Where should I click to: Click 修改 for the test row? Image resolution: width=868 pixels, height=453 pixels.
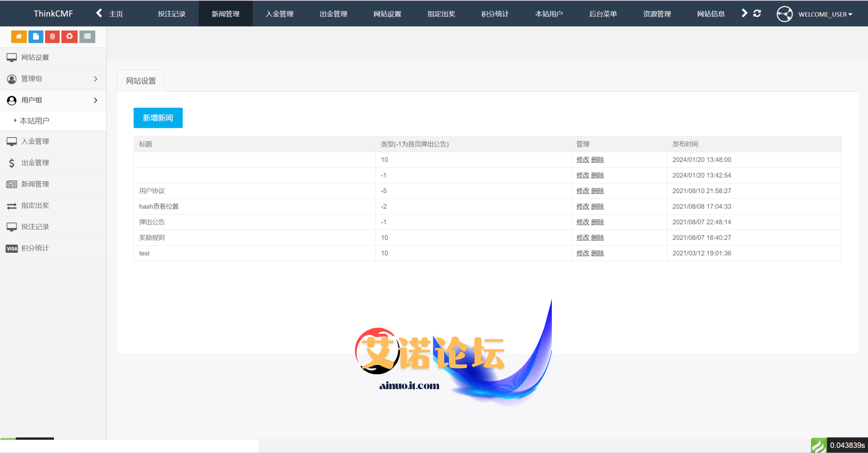tap(583, 253)
